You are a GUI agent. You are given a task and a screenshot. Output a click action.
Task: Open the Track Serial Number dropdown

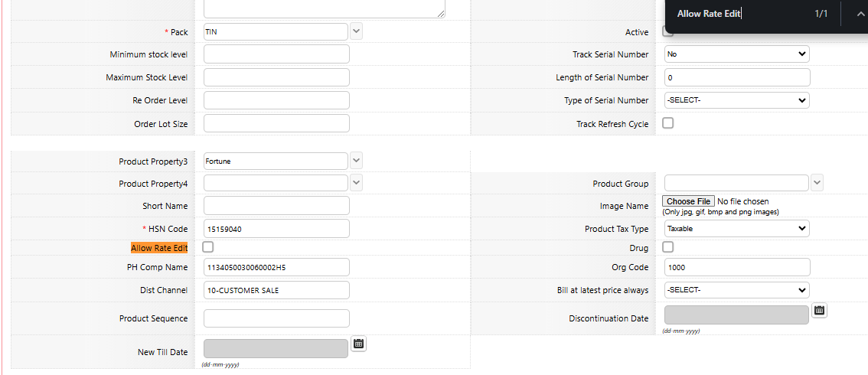tap(737, 54)
